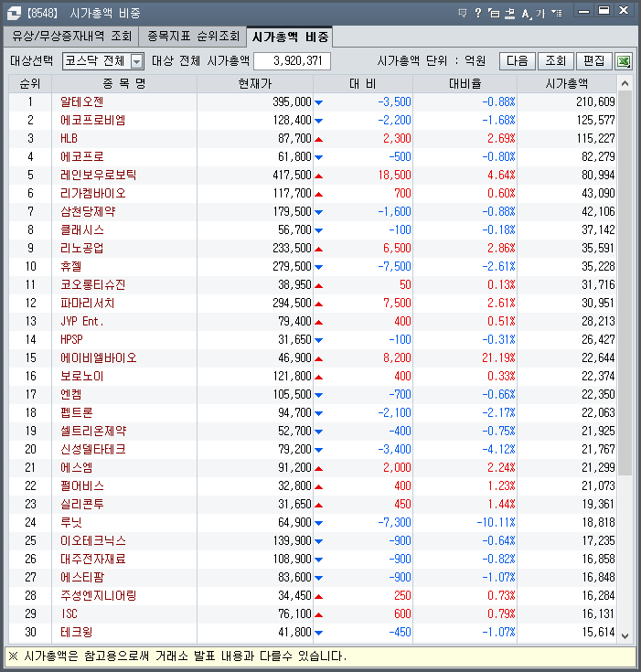The image size is (641, 672).
Task: Select stock HLB
Action: 69,138
